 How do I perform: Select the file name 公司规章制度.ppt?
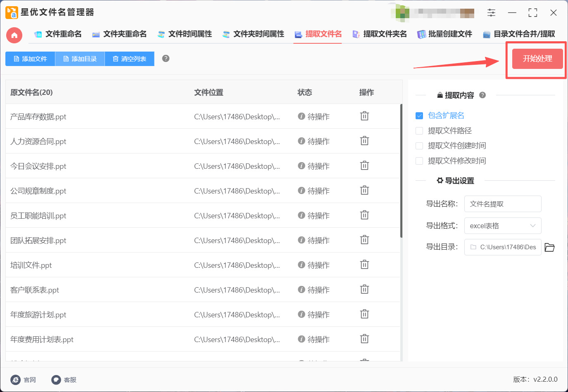click(38, 191)
